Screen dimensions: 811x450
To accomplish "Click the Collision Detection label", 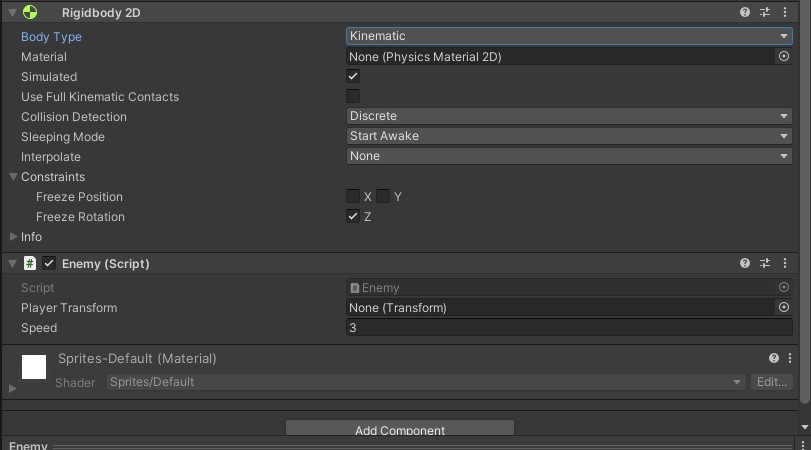I will 73,117.
